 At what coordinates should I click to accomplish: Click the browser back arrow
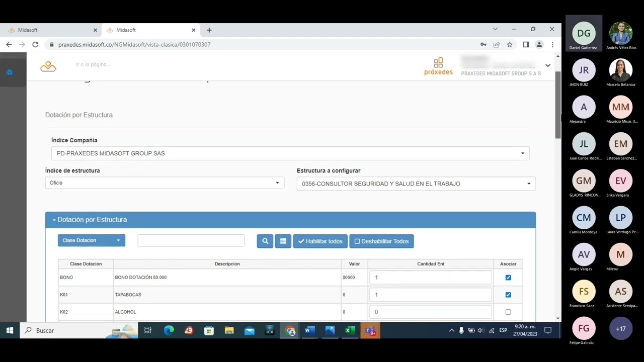pyautogui.click(x=9, y=44)
